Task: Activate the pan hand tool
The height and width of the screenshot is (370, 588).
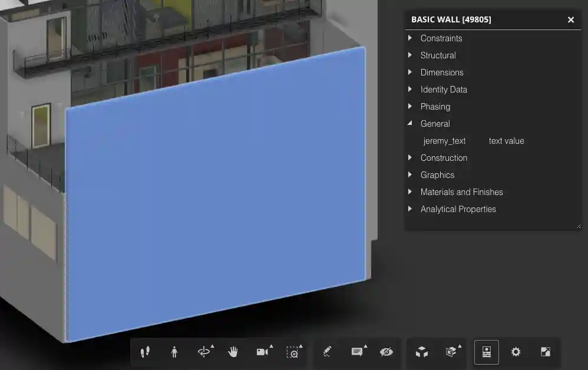Action: point(233,352)
